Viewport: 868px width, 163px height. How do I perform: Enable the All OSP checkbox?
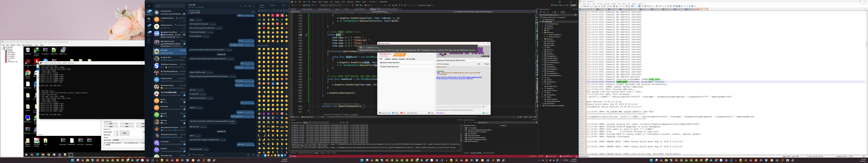[x=104, y=145]
